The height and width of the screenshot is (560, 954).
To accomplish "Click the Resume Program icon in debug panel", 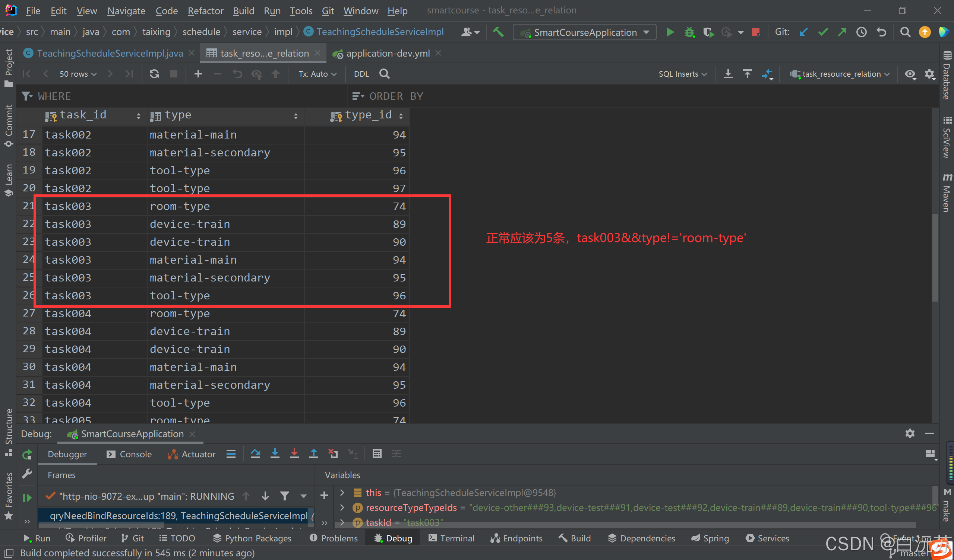I will click(x=27, y=497).
